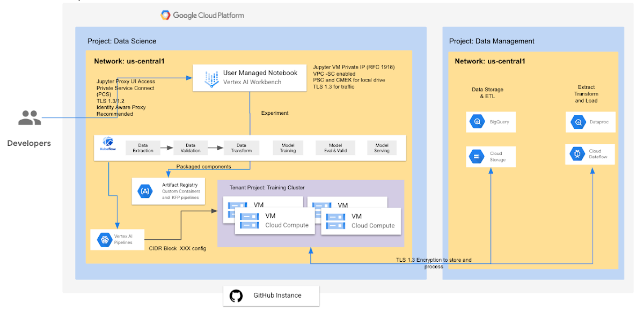Click the "Google Cloud Platform" title text
This screenshot has height=310, width=644.
(208, 15)
